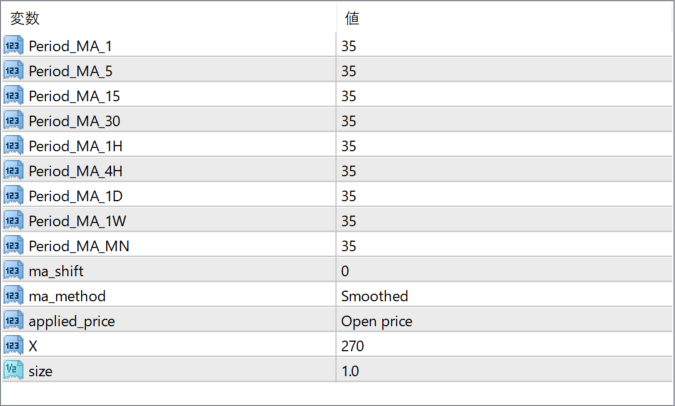Edit the Period_MA_5 value 35

tap(504, 71)
